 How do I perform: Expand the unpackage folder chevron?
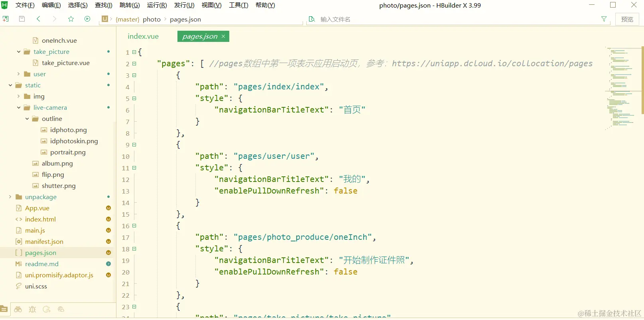coord(10,197)
